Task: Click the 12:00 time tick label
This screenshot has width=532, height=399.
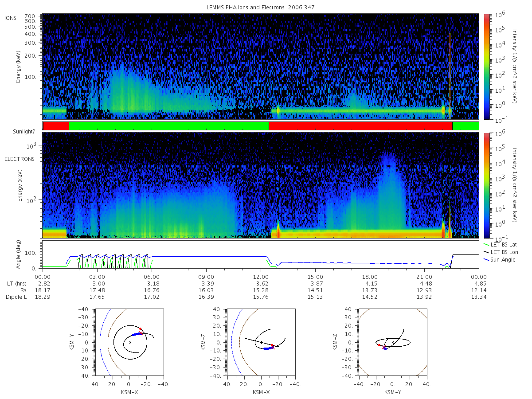Action: coord(261,277)
